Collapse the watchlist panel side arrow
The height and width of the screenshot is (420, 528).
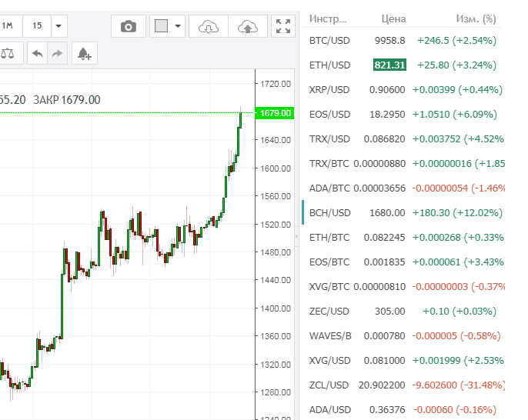(x=296, y=237)
